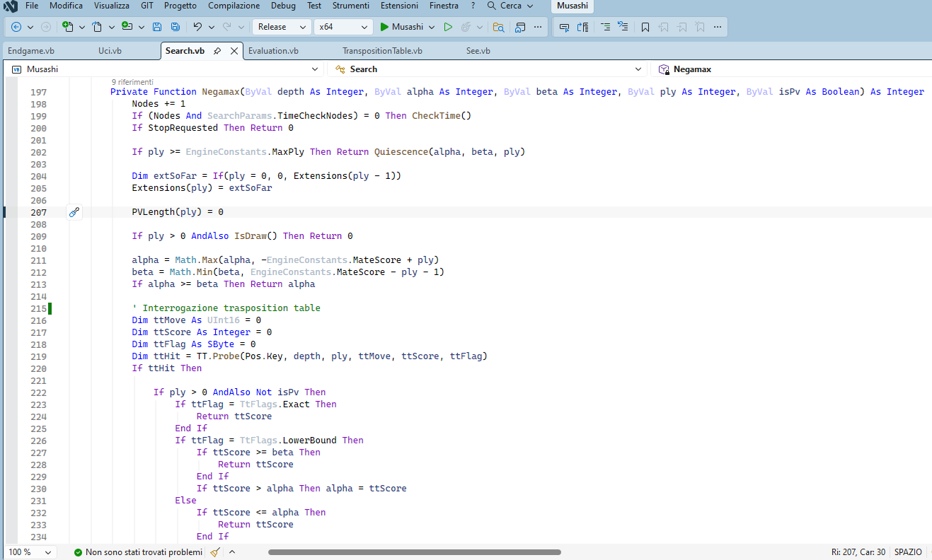
Task: Switch to the TranspositionTable.vb tab
Action: click(x=382, y=51)
